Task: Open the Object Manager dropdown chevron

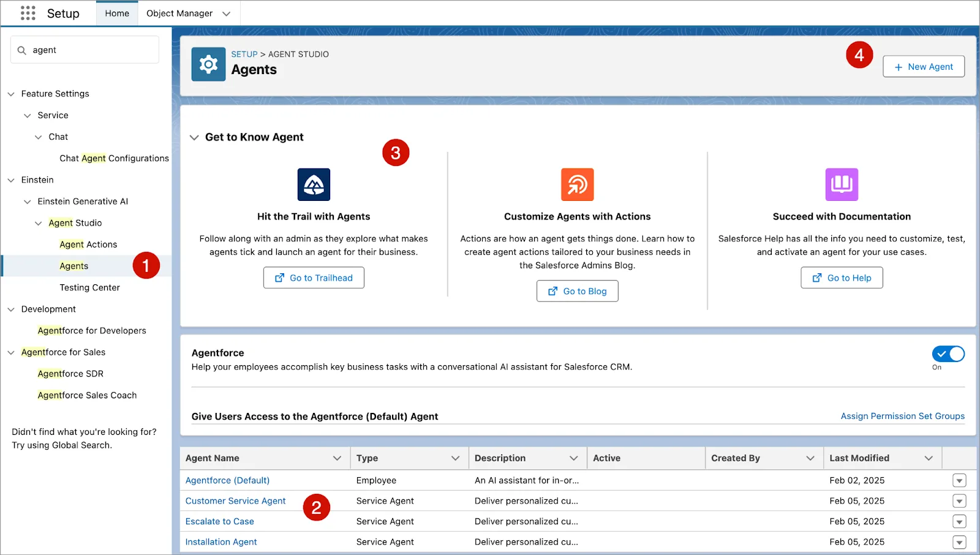Action: pyautogui.click(x=225, y=13)
